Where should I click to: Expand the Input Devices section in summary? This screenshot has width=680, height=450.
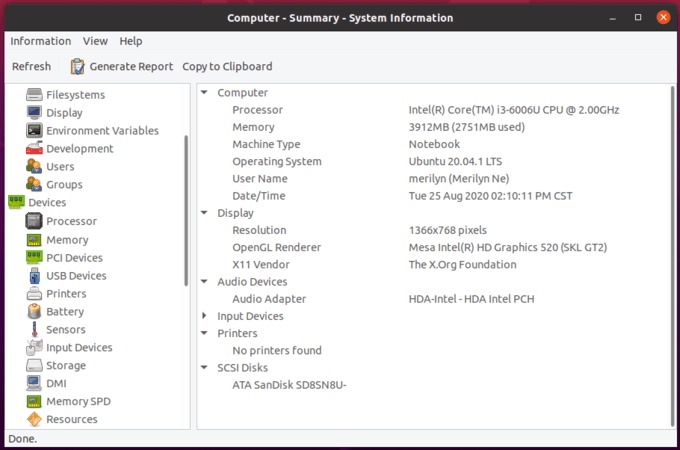pos(204,316)
